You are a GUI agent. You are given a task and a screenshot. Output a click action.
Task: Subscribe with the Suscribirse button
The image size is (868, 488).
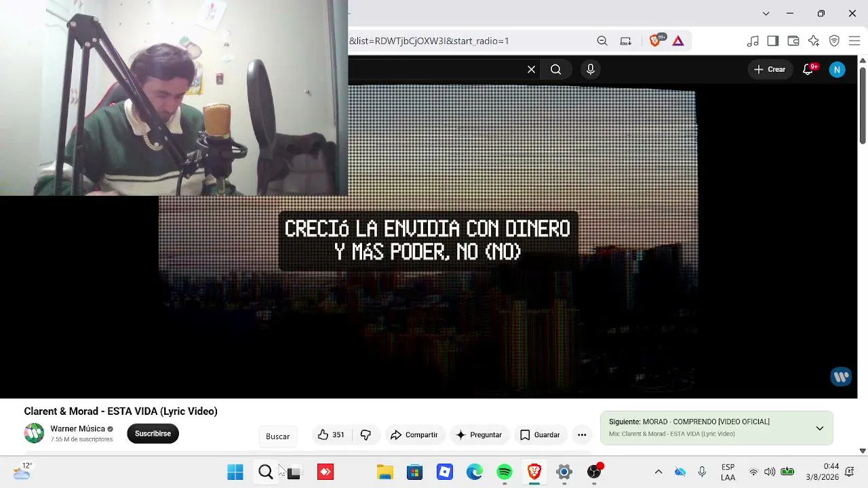point(153,434)
